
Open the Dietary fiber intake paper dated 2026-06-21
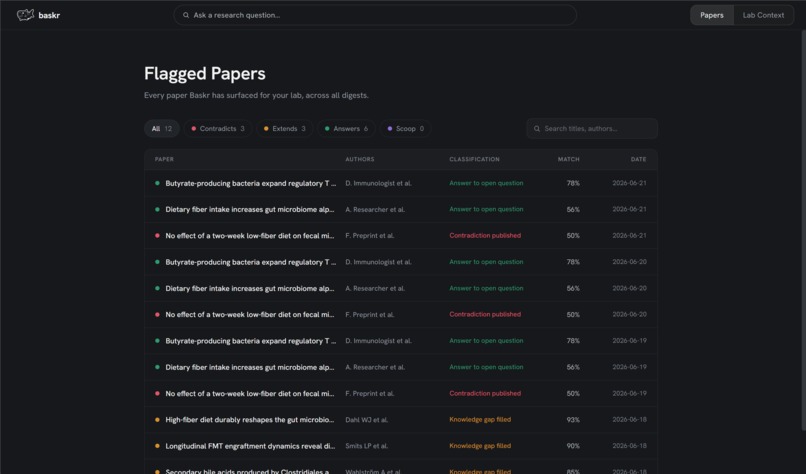(401, 209)
